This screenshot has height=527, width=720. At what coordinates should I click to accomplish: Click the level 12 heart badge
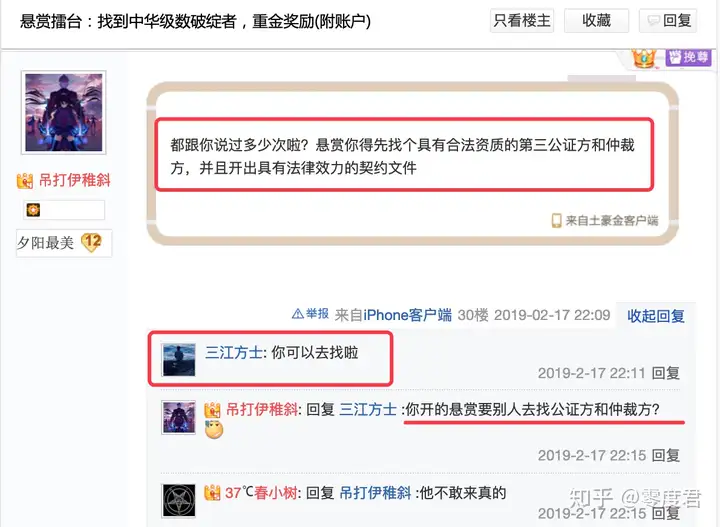point(91,242)
